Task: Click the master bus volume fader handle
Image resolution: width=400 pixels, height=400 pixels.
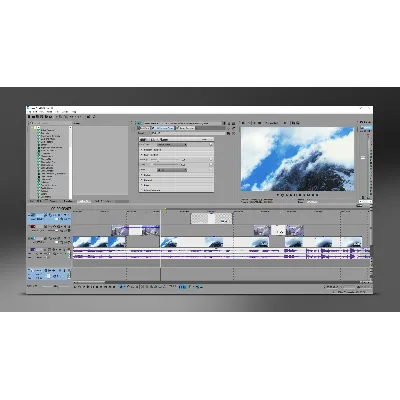Action: tap(363, 158)
